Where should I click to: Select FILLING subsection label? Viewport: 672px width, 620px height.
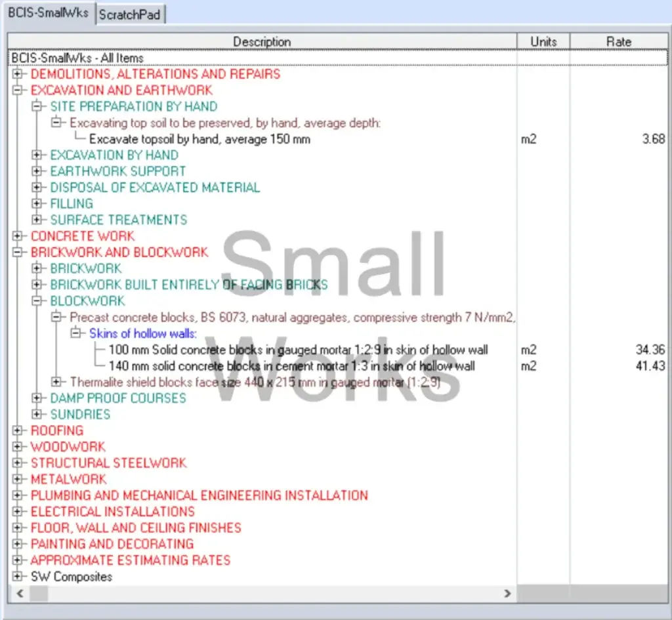[x=71, y=203]
